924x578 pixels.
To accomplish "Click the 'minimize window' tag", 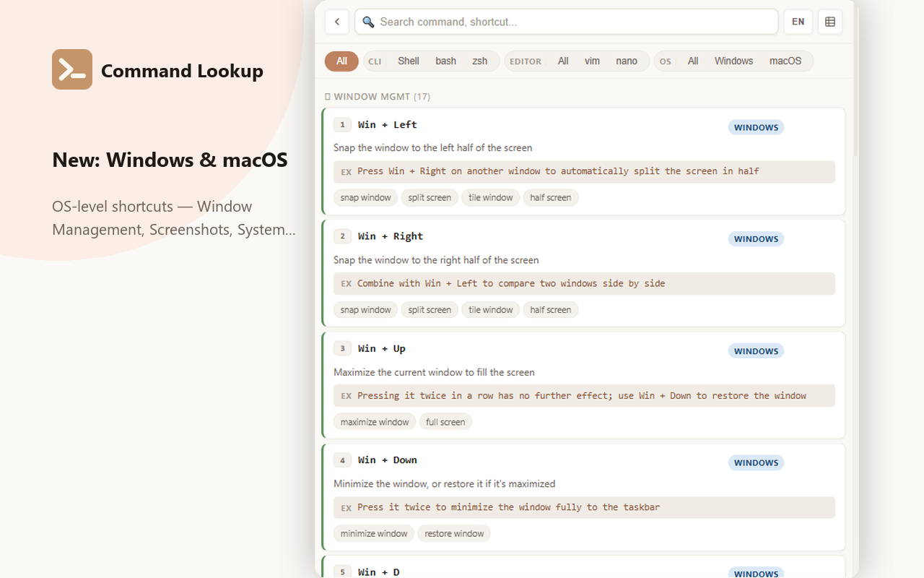I will (374, 534).
